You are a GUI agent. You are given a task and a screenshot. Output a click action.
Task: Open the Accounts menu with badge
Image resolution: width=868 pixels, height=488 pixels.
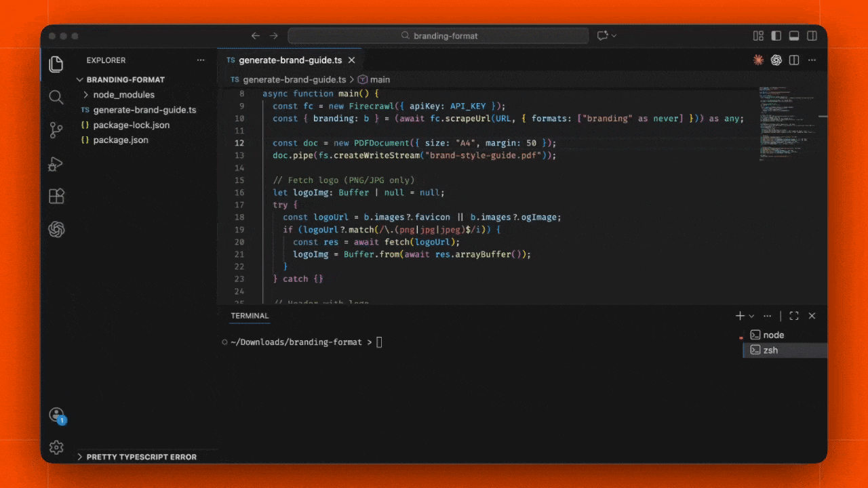point(56,415)
